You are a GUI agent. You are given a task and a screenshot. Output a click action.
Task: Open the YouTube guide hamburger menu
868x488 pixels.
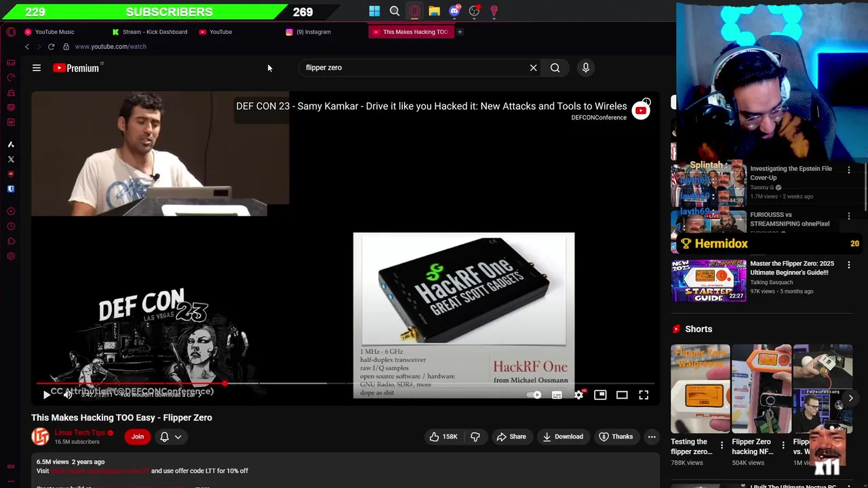click(x=37, y=68)
